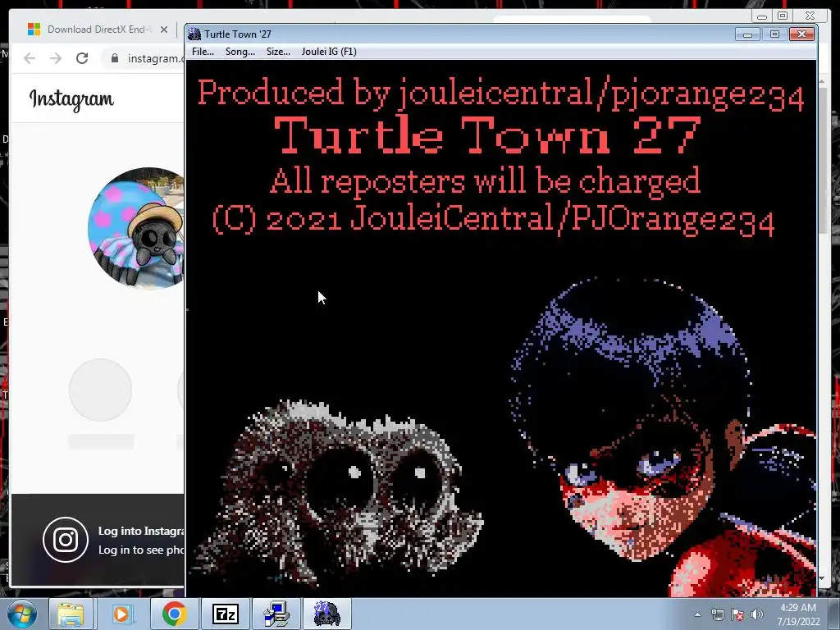
Task: Open the spider profile picture on Instagram
Action: click(x=136, y=229)
